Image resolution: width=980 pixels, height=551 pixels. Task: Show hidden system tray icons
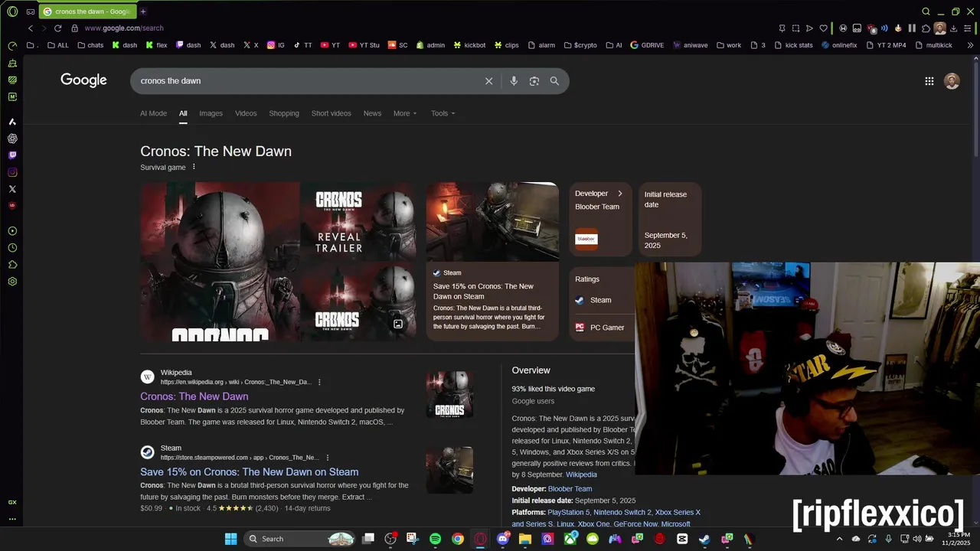click(x=841, y=539)
